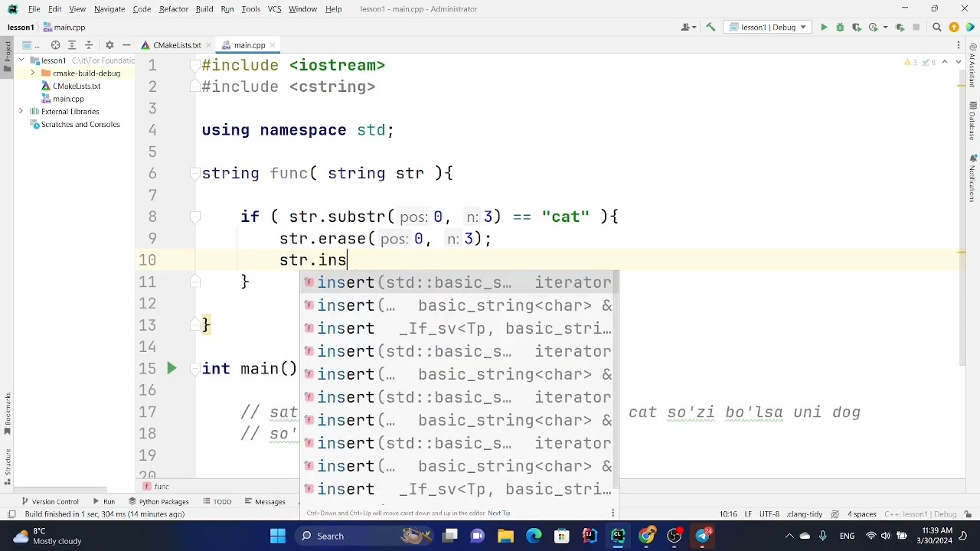Expand External Libraries node

tap(21, 112)
